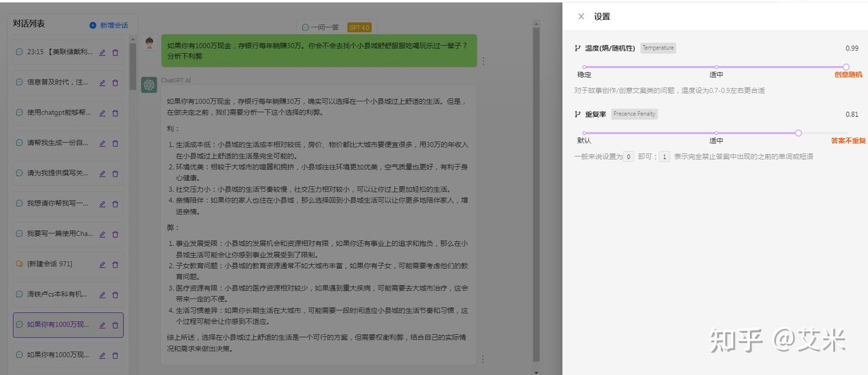This screenshot has width=868, height=375.
Task: Click the Temperature tag label
Action: click(658, 48)
